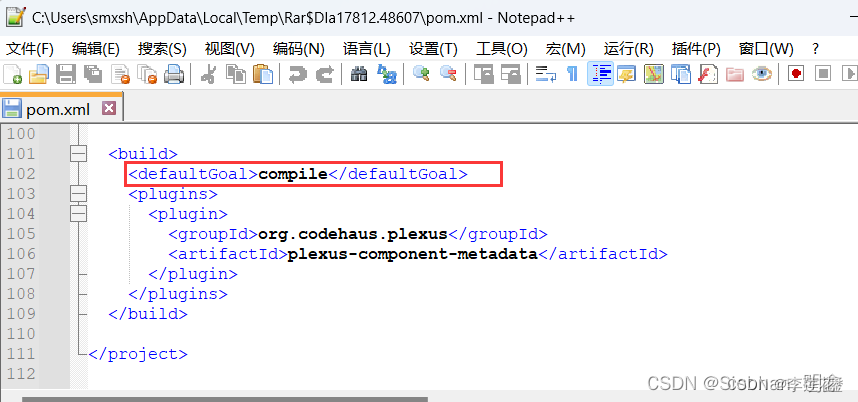Open the 文件(F) menu

point(30,49)
